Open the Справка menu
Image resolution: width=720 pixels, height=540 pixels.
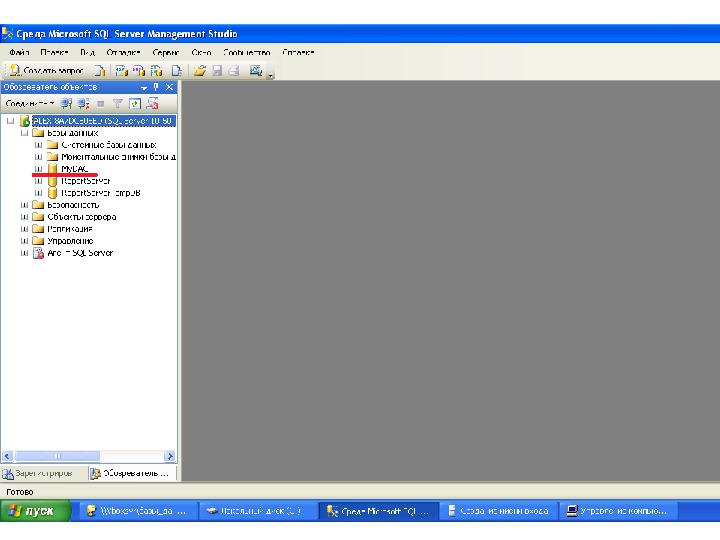pyautogui.click(x=298, y=52)
